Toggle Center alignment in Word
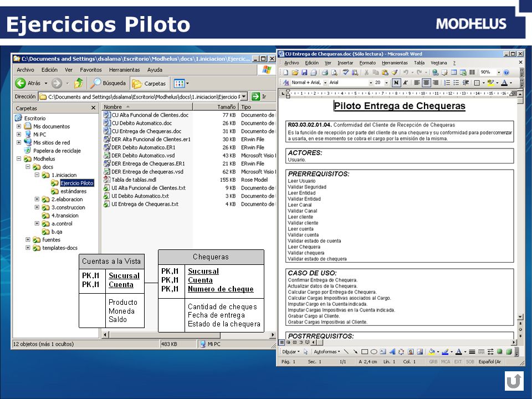This screenshot has width=532, height=399. 426,83
